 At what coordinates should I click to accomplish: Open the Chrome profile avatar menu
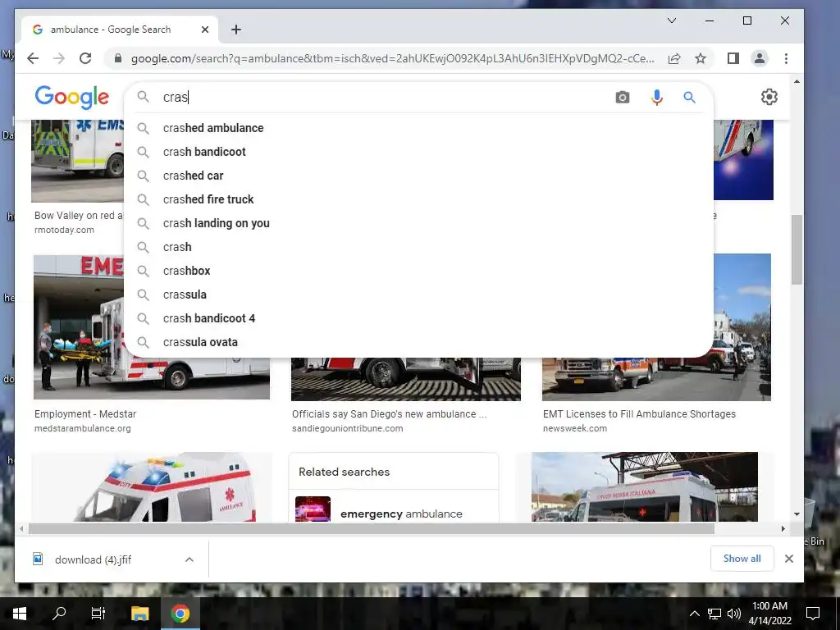759,58
